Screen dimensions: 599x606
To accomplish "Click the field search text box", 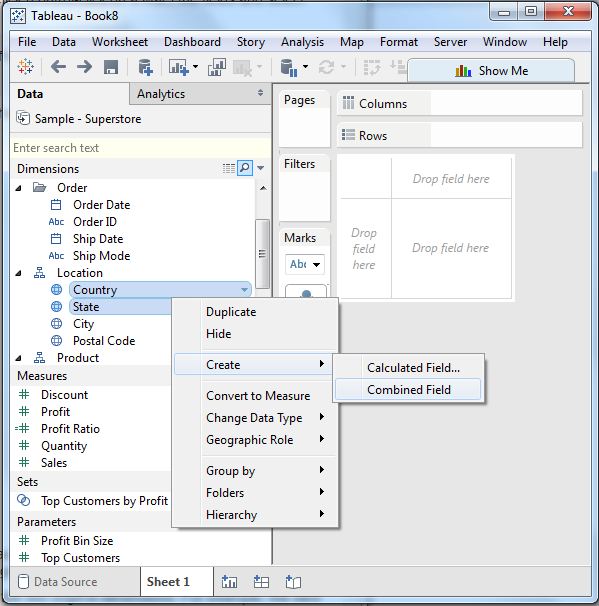I will point(141,148).
